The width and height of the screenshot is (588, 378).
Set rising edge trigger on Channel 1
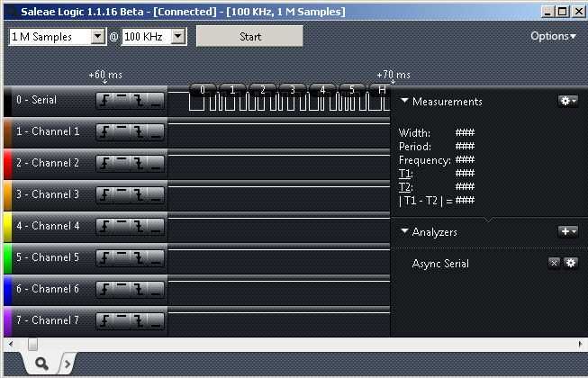[x=105, y=132]
